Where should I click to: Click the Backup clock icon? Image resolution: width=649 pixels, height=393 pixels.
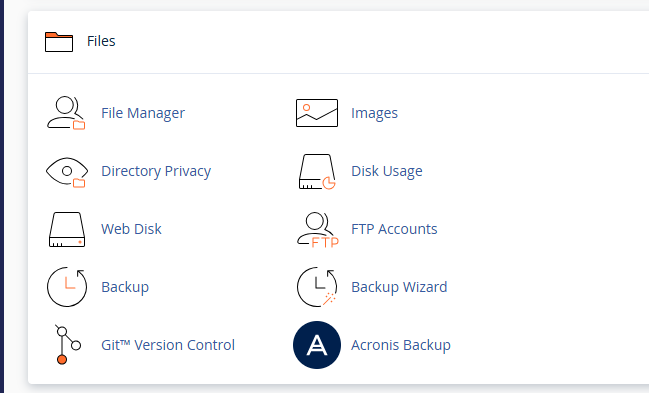pyautogui.click(x=67, y=287)
